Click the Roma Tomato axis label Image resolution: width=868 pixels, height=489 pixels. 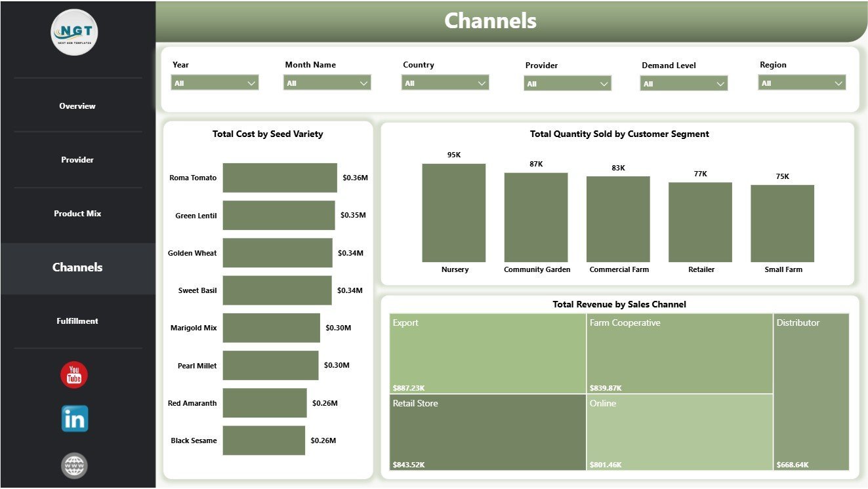coord(193,178)
